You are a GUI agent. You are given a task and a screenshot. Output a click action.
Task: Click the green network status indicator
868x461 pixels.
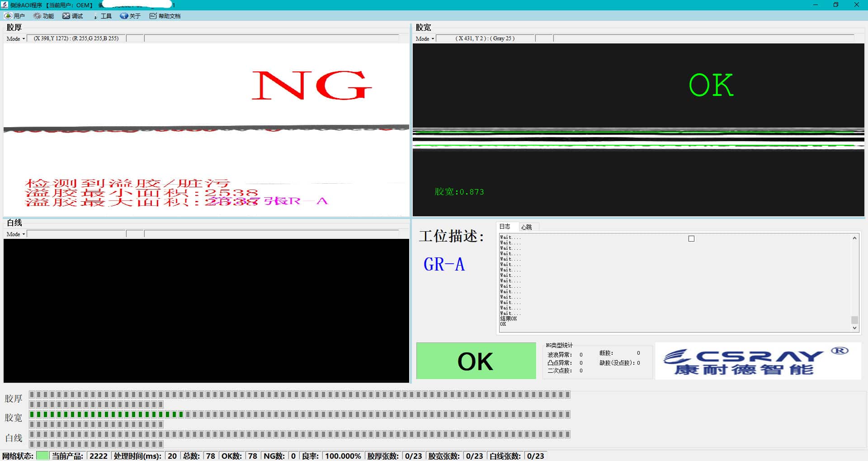[42, 456]
